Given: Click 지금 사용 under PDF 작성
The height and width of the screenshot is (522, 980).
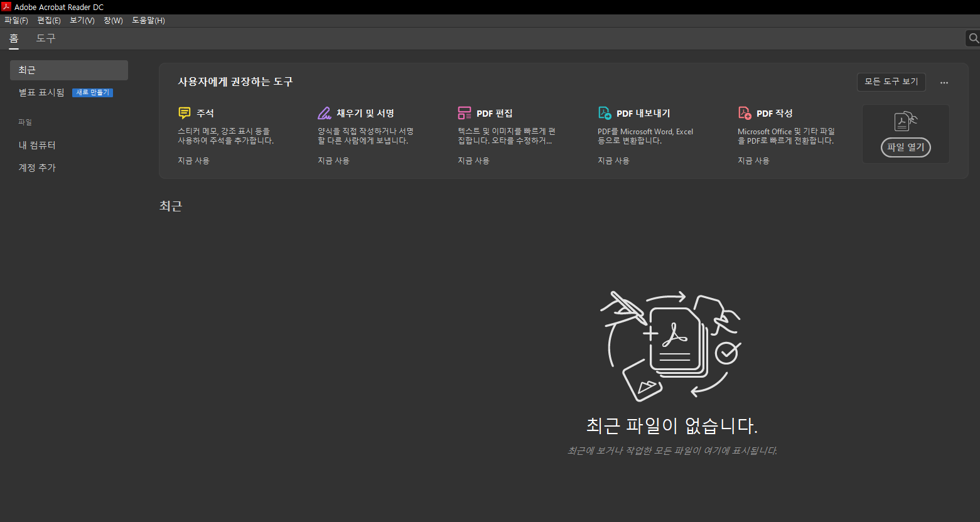Looking at the screenshot, I should (753, 161).
